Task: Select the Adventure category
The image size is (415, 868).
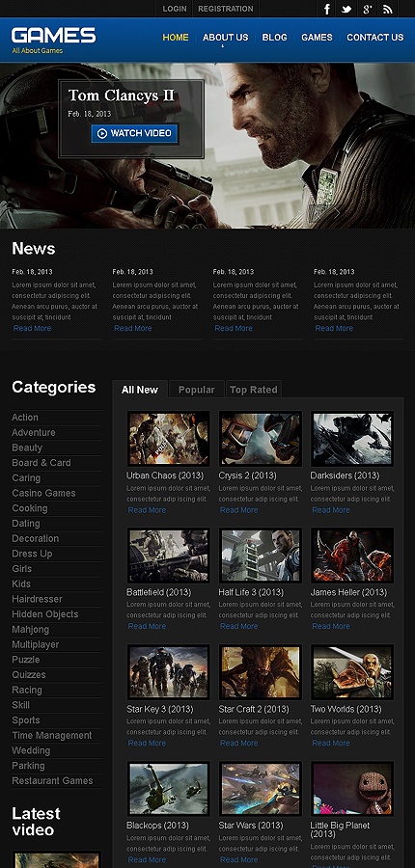Action: tap(34, 432)
